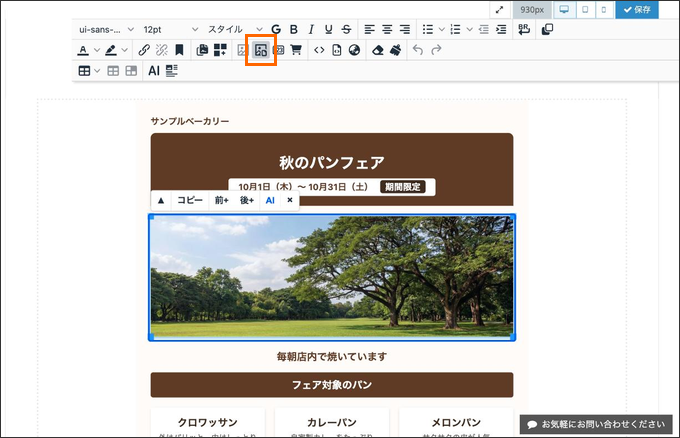
Task: Click 後+ to add block after
Action: [247, 200]
